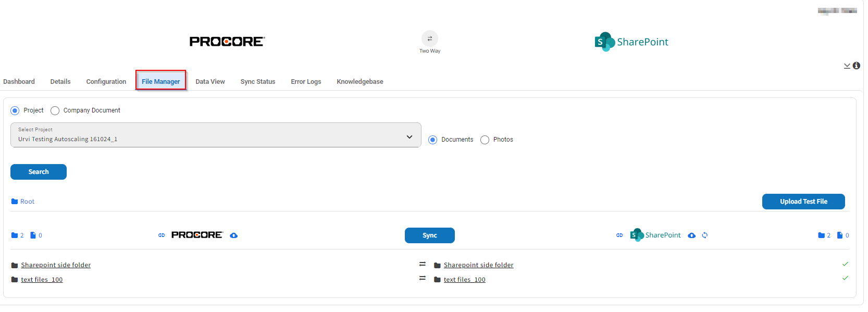The width and height of the screenshot is (868, 312).
Task: Click the folder icon of Procore 'Sharepoint side folder'
Action: (x=15, y=266)
